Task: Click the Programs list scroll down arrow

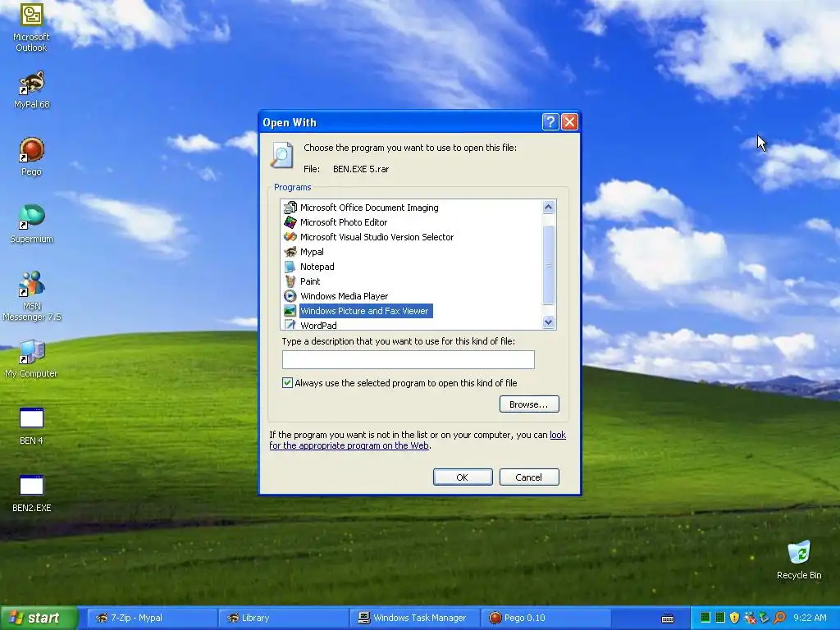Action: (x=548, y=322)
